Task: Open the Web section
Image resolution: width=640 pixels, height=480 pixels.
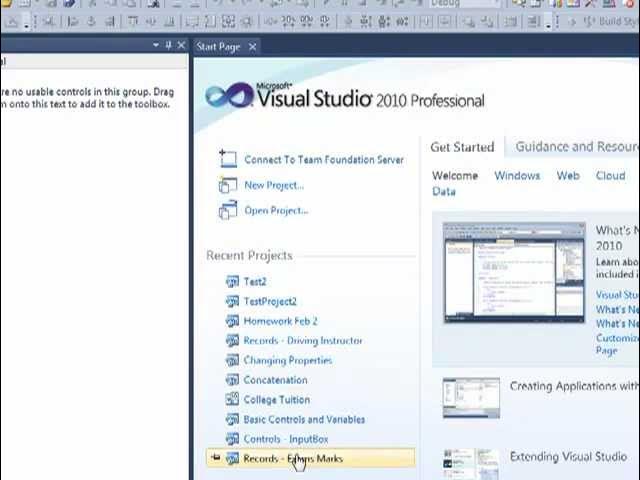Action: click(568, 176)
